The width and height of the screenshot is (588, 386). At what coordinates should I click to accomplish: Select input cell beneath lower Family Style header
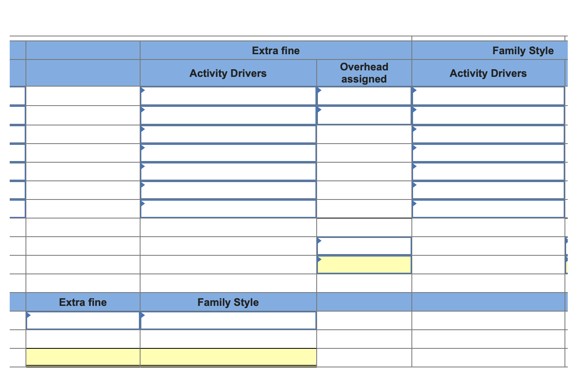[x=228, y=320]
